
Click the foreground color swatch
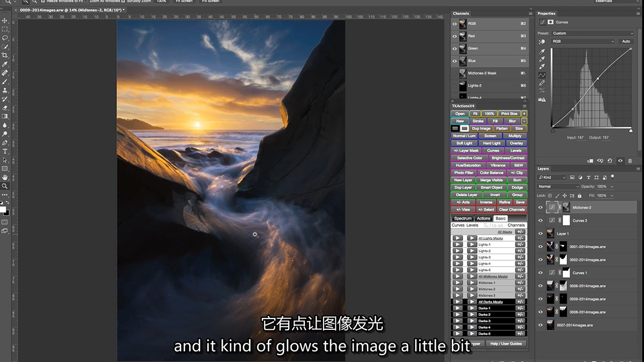[3, 210]
